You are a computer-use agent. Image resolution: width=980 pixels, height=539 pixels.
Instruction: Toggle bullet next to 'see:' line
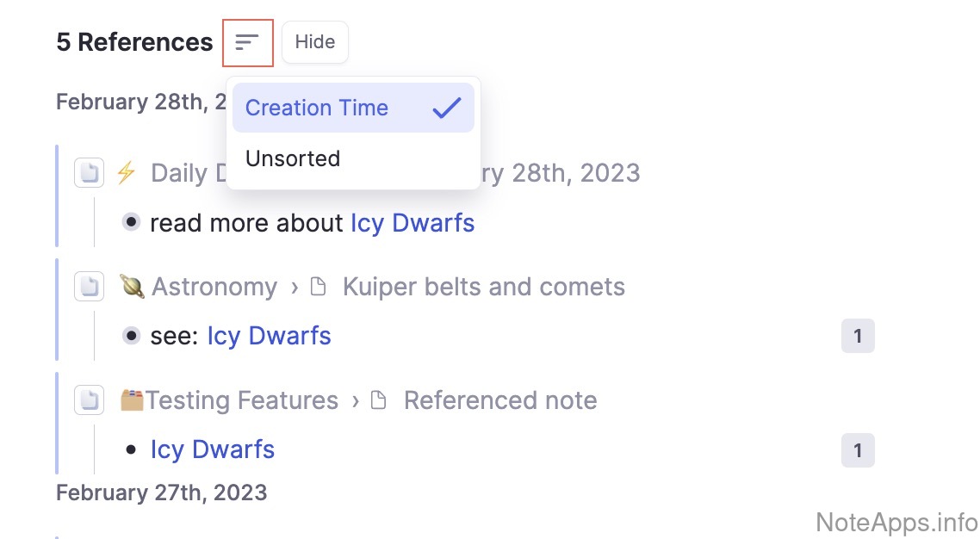pyautogui.click(x=131, y=335)
